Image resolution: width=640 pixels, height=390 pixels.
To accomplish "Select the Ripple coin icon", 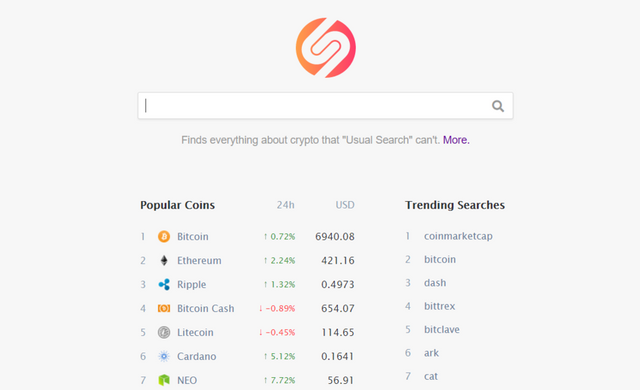I will 164,284.
